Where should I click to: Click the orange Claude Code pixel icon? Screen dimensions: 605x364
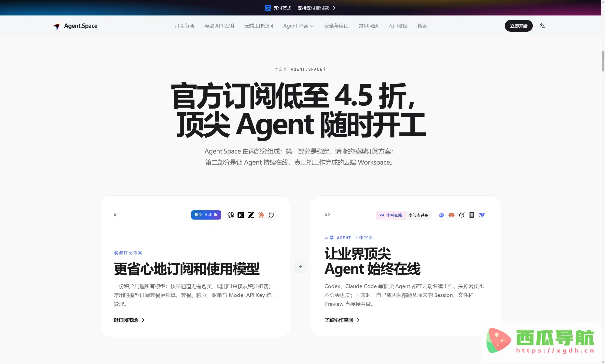pos(451,215)
